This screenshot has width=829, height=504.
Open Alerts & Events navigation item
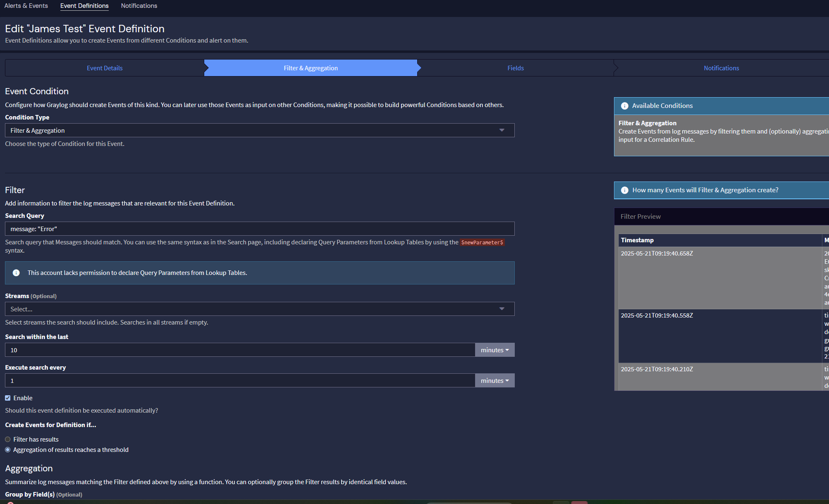pos(26,6)
